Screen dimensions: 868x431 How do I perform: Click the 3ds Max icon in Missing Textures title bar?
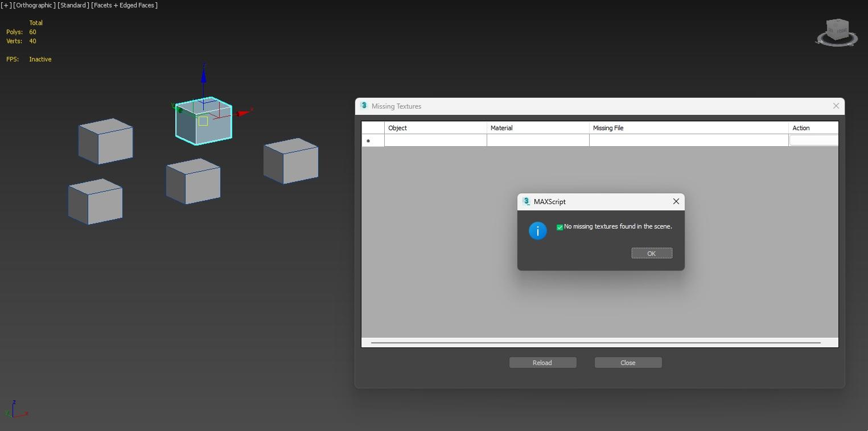[364, 106]
